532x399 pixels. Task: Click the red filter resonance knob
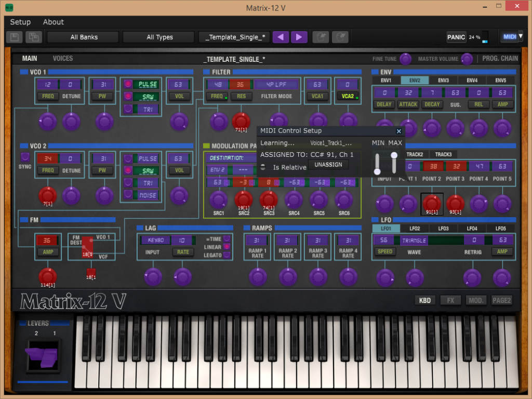(241, 121)
